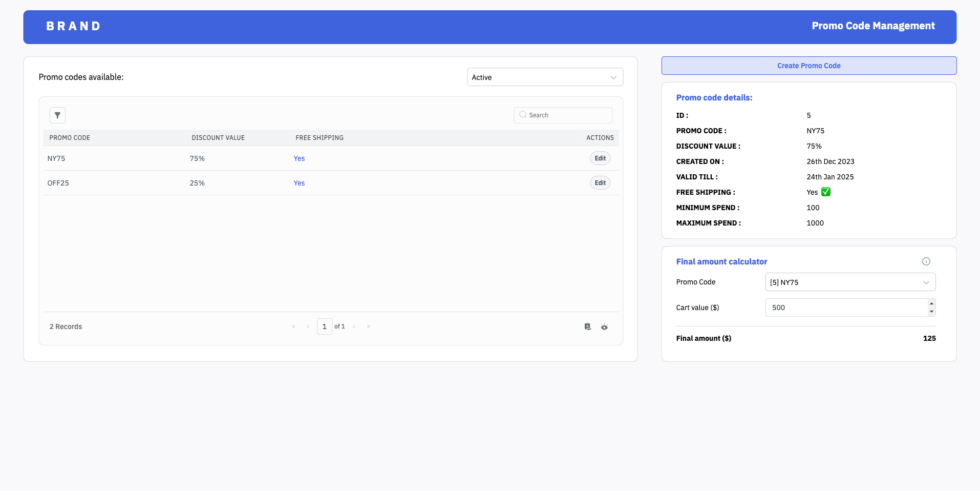The image size is (980, 491).
Task: Click the search magnifier icon
Action: [x=523, y=115]
